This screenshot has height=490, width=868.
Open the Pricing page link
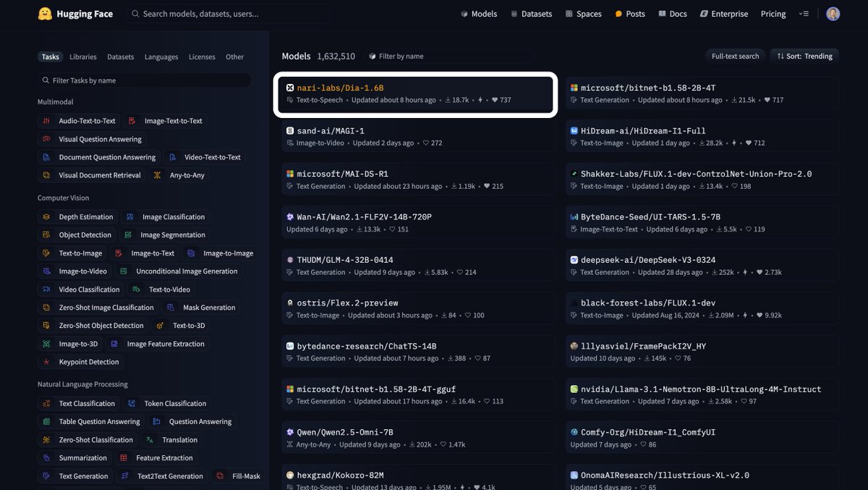pyautogui.click(x=773, y=14)
